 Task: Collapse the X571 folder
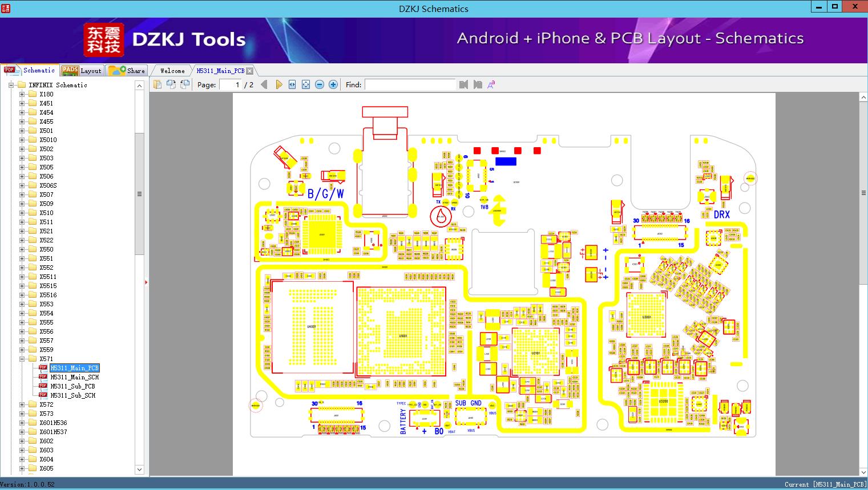pyautogui.click(x=22, y=359)
